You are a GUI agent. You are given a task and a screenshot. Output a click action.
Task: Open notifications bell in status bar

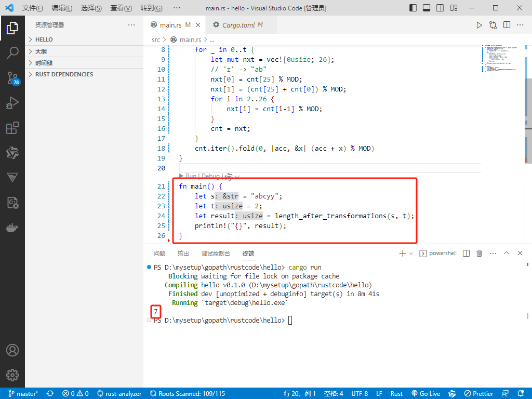(521, 394)
